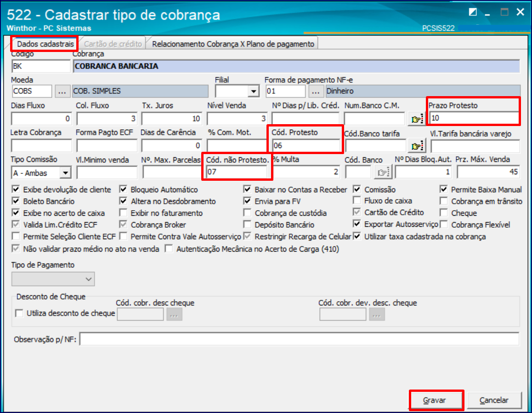Check Permite Seleção Cliente ECF
Screen dimensions: 532x413
pyautogui.click(x=16, y=236)
